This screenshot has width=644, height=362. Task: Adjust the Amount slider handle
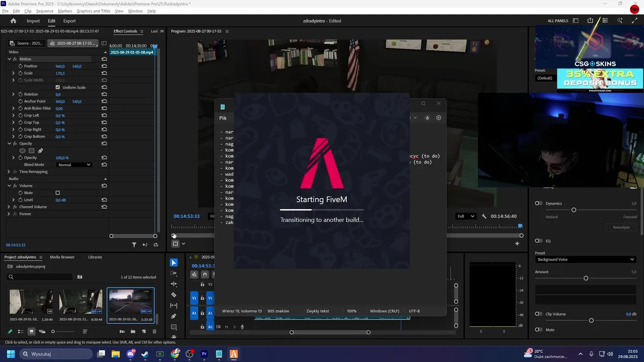[x=586, y=278]
